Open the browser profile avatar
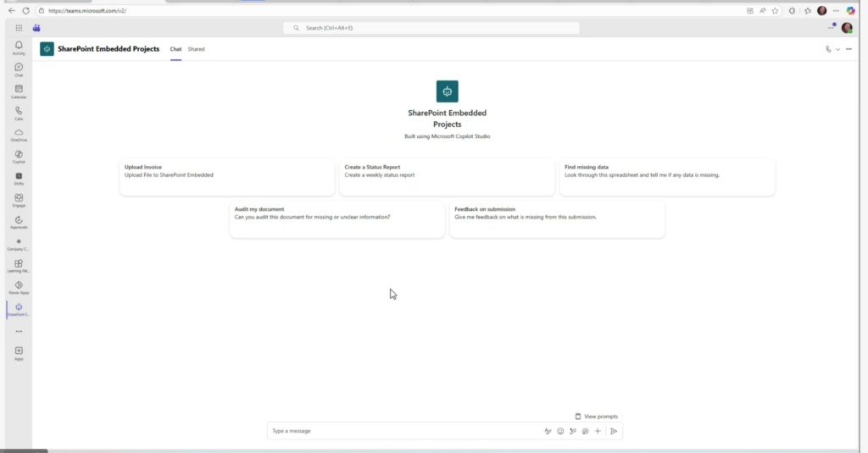The image size is (868, 453). [x=822, y=10]
